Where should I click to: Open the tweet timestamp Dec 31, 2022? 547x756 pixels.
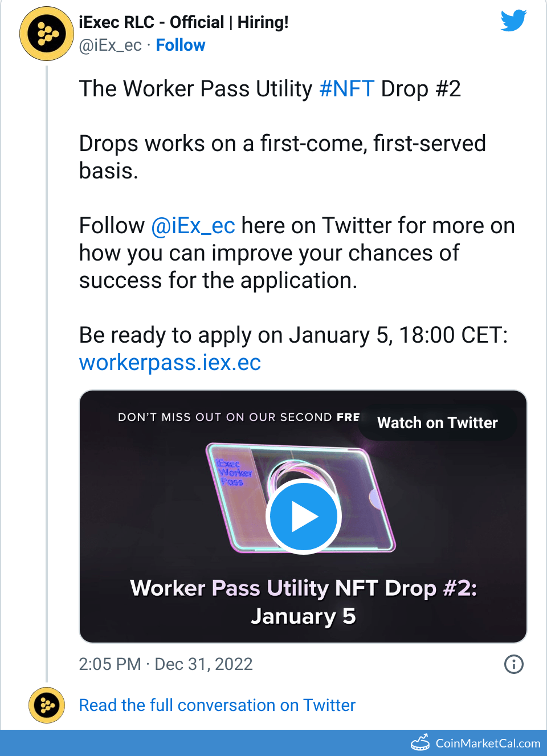165,664
